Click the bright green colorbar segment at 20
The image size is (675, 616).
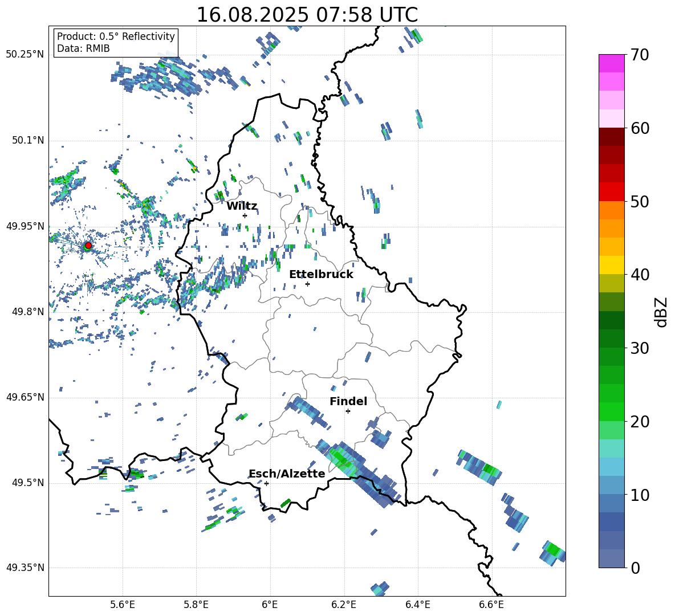tap(611, 411)
